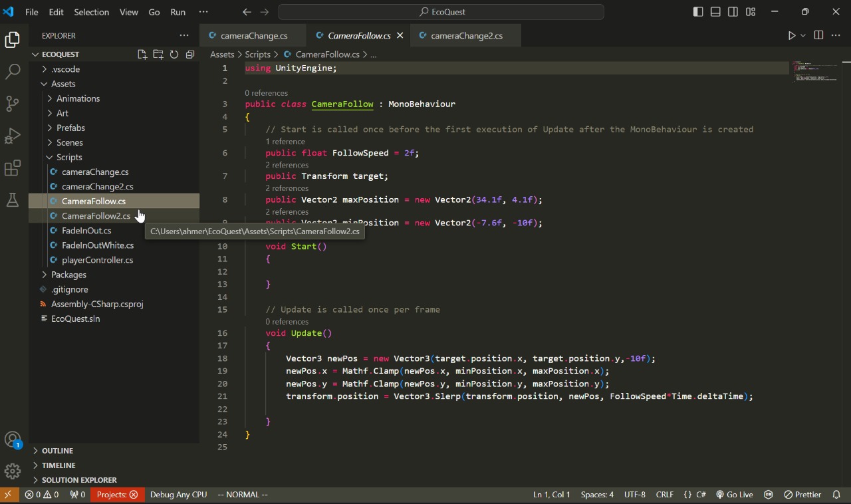851x504 pixels.
Task: Click Prettier in status bar
Action: click(802, 495)
